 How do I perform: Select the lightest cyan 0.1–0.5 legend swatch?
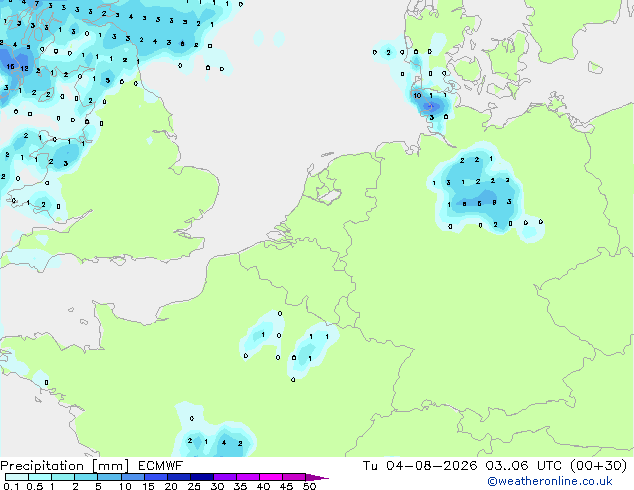pos(17,477)
